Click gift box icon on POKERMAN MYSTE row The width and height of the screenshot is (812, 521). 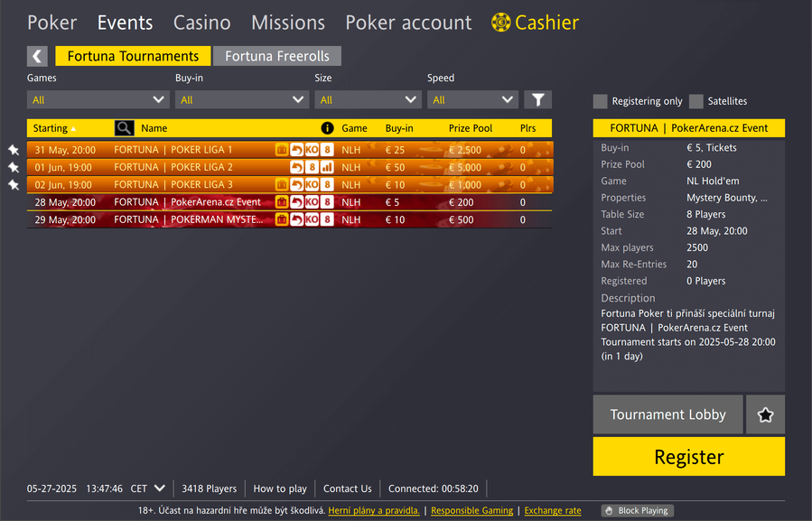[x=282, y=219]
